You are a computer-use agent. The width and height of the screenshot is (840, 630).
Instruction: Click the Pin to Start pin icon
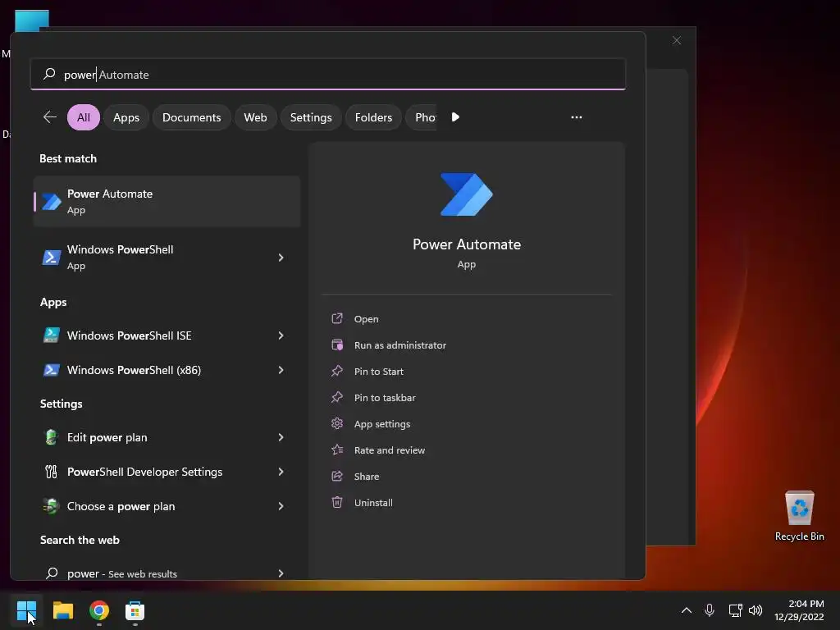coord(337,372)
